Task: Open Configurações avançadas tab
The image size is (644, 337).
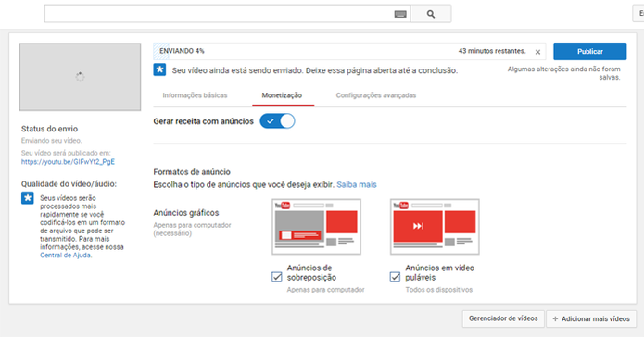Action: (x=376, y=95)
